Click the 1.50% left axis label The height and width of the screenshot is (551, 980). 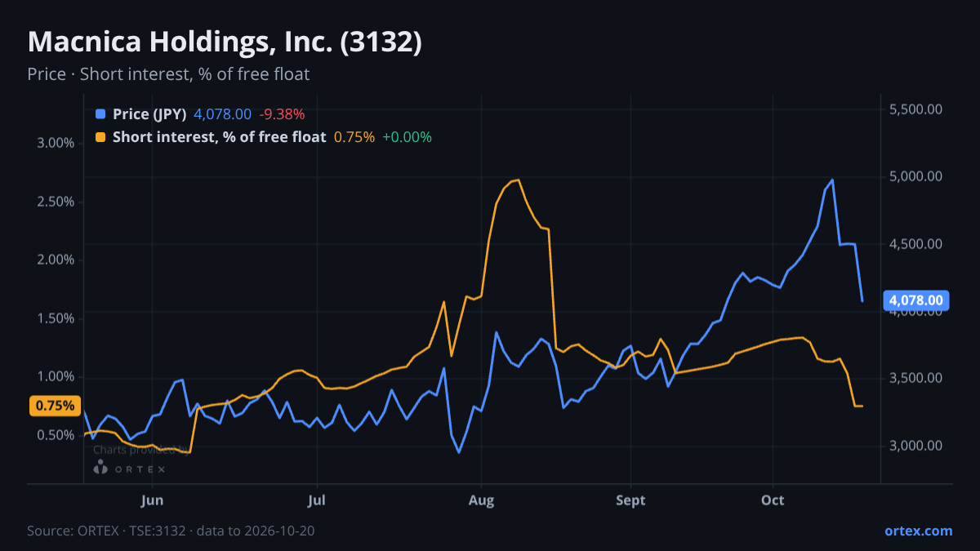(x=56, y=318)
